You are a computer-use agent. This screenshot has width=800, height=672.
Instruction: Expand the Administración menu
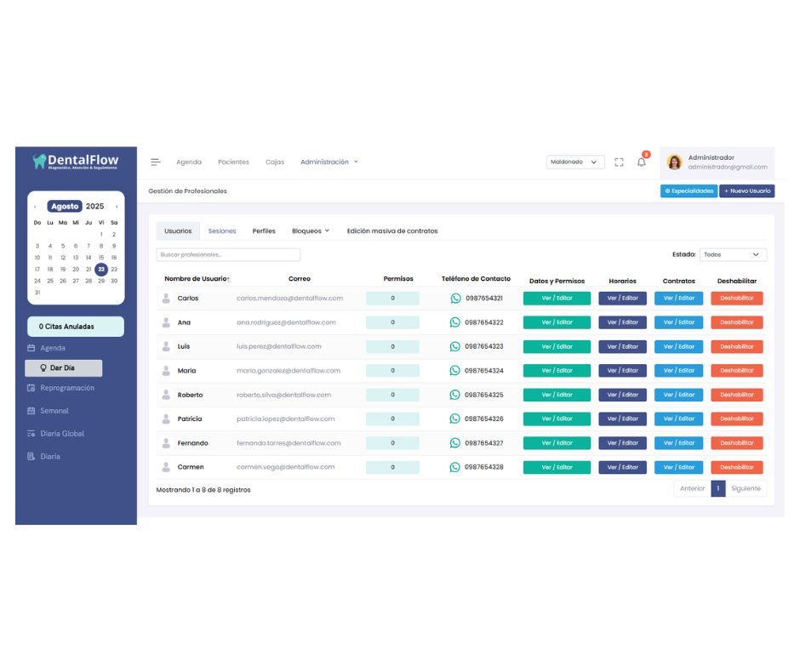click(329, 162)
